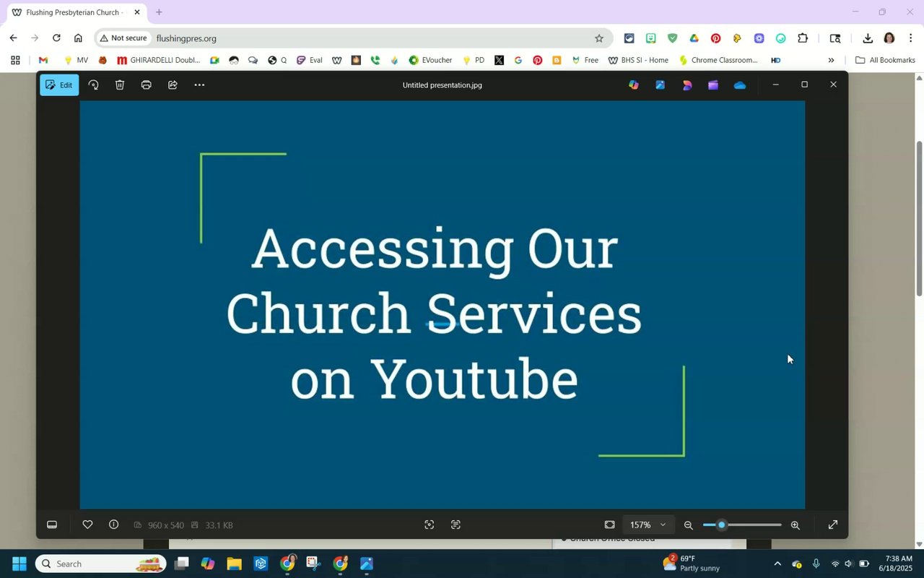The image size is (924, 578).
Task: Click the taskbar Search box
Action: 100,564
